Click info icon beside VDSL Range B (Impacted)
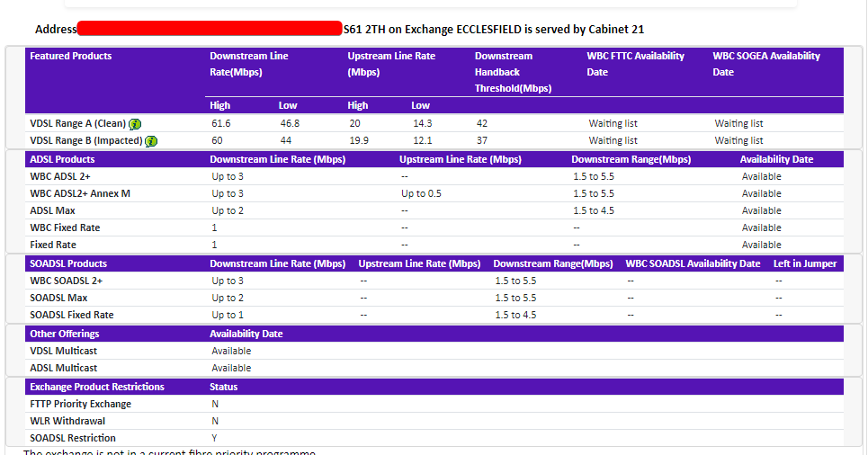The height and width of the screenshot is (455, 868). tap(151, 141)
